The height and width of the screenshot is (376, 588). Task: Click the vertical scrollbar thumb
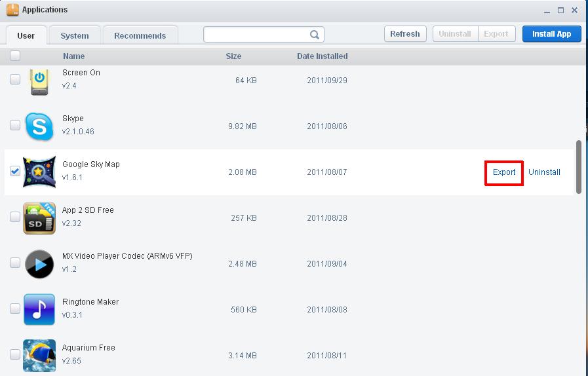click(579, 166)
